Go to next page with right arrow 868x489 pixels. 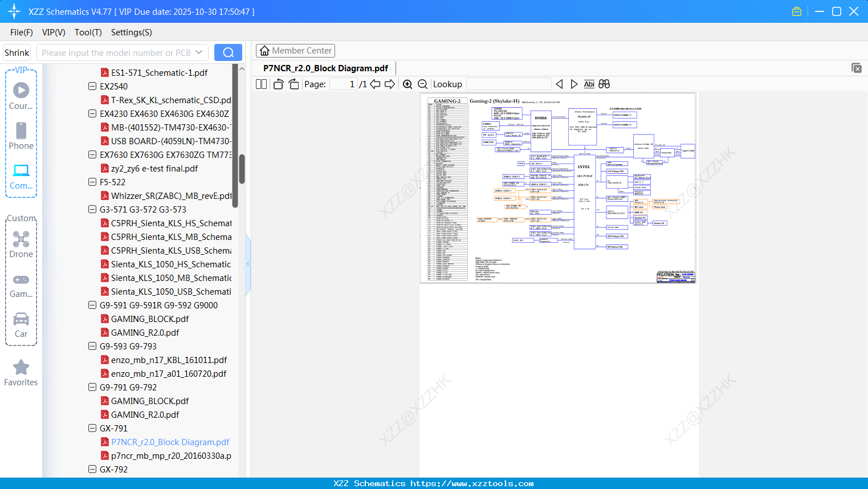390,84
